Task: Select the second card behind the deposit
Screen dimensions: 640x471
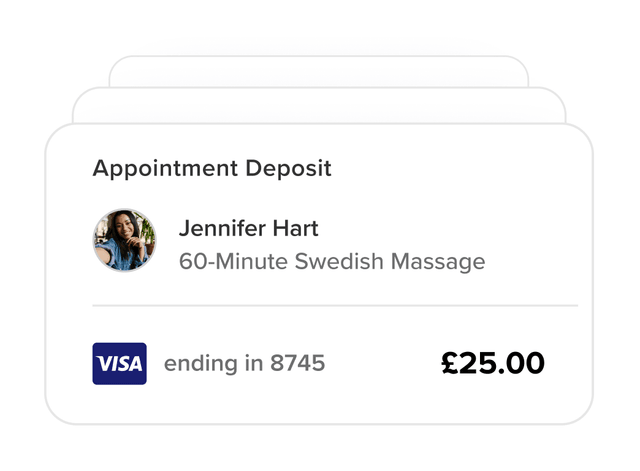Action: click(x=320, y=104)
